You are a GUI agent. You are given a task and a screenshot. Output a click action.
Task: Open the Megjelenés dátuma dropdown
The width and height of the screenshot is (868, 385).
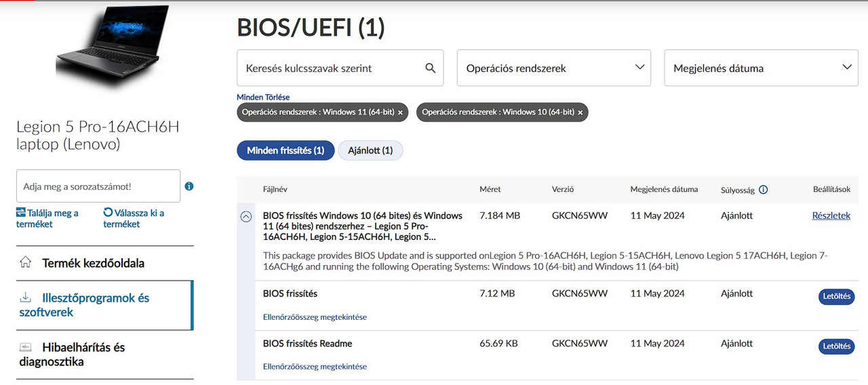point(762,68)
